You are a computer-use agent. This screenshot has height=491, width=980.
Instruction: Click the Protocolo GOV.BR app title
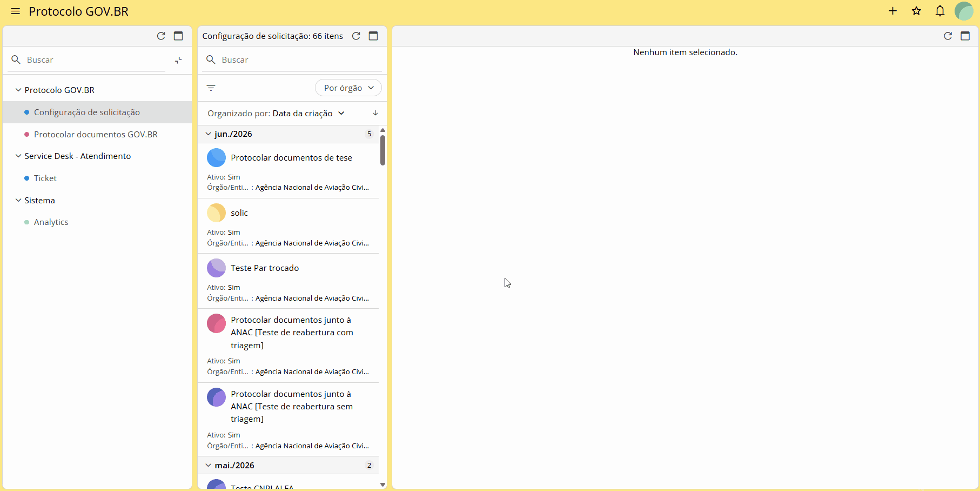pos(78,11)
